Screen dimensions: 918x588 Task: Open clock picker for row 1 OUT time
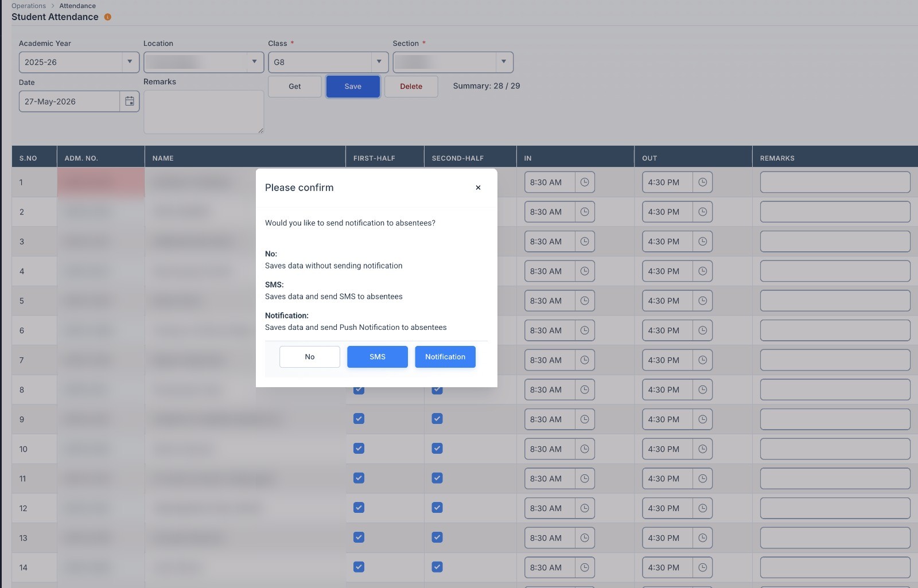click(702, 182)
